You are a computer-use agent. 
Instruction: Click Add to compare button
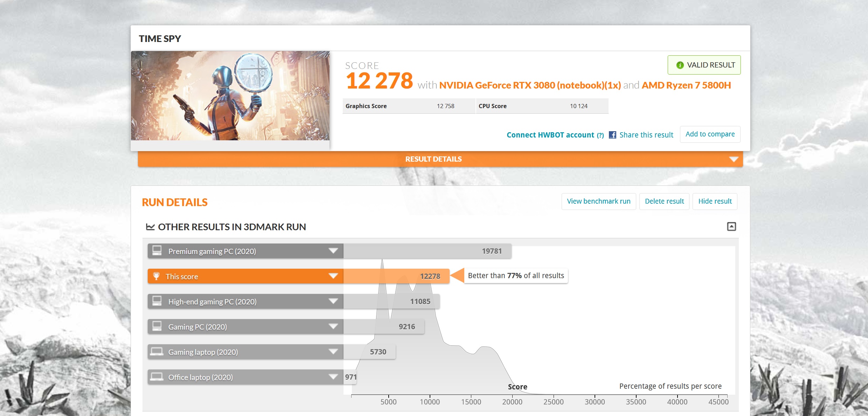pyautogui.click(x=710, y=134)
